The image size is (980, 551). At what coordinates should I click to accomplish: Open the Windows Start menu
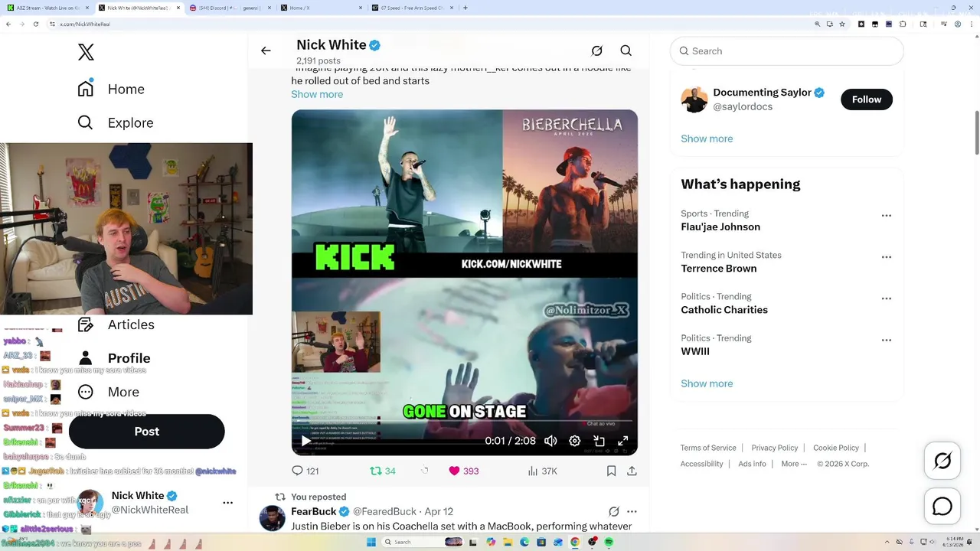point(371,542)
